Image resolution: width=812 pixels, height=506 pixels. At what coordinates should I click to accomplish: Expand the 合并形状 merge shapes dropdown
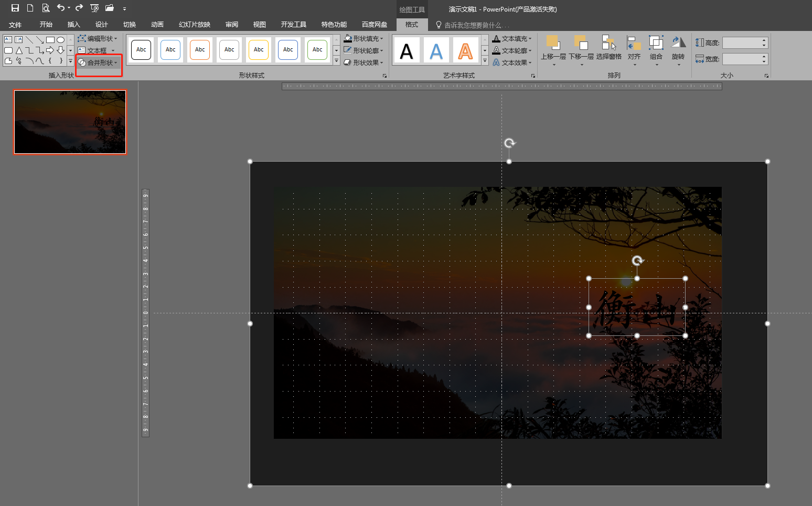[99, 63]
